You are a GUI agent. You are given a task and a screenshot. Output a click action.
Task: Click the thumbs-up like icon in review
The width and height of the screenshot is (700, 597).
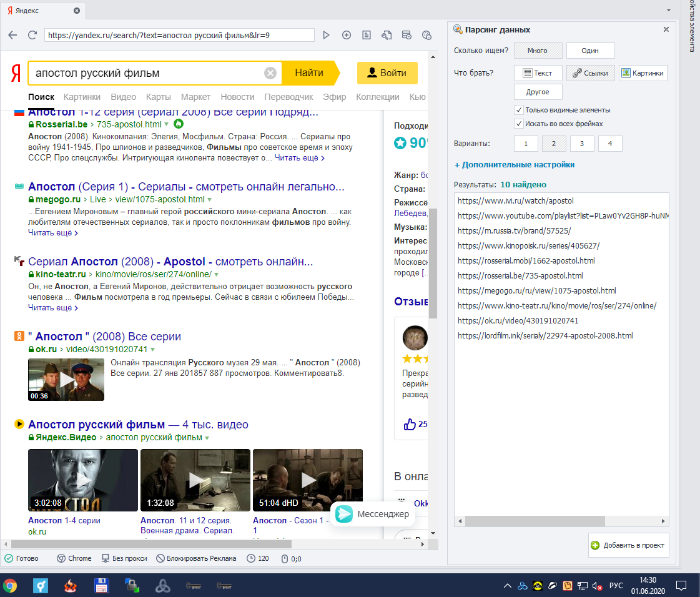pyautogui.click(x=410, y=424)
